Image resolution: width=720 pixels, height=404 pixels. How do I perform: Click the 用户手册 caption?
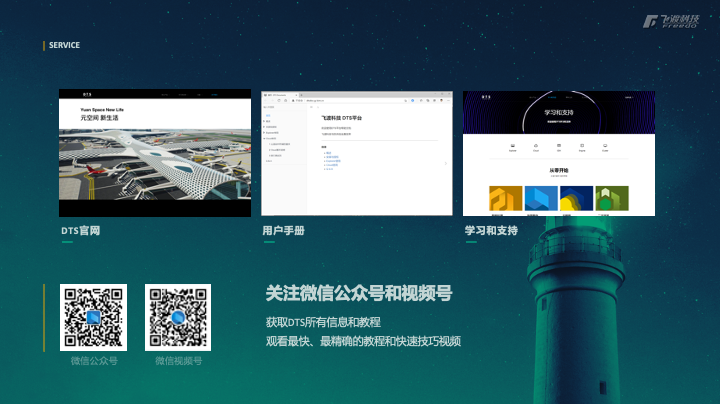283,230
